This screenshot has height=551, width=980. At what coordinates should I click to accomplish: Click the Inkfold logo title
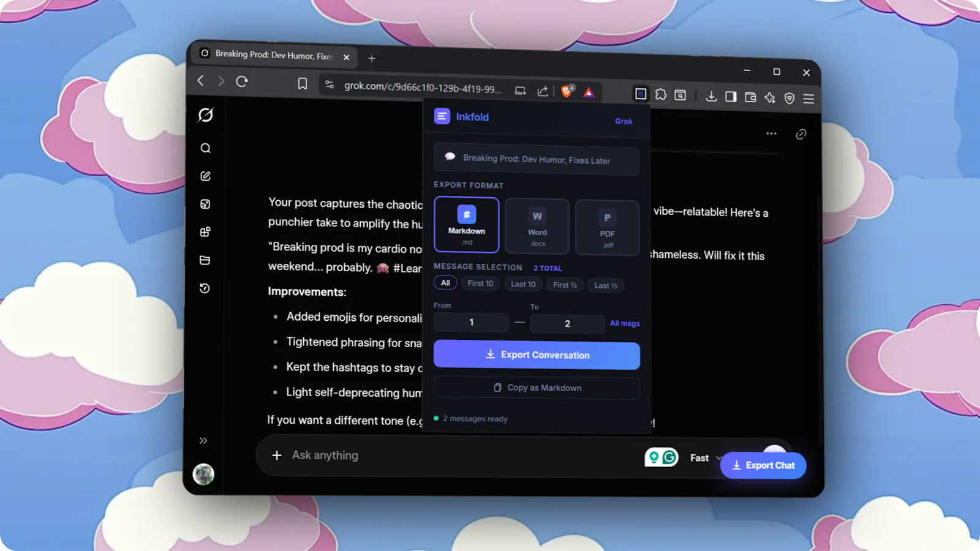pyautogui.click(x=462, y=116)
